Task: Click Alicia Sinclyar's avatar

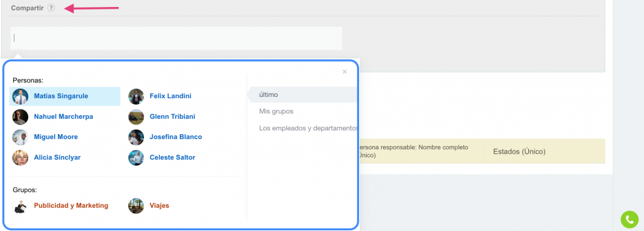Action: (x=20, y=157)
